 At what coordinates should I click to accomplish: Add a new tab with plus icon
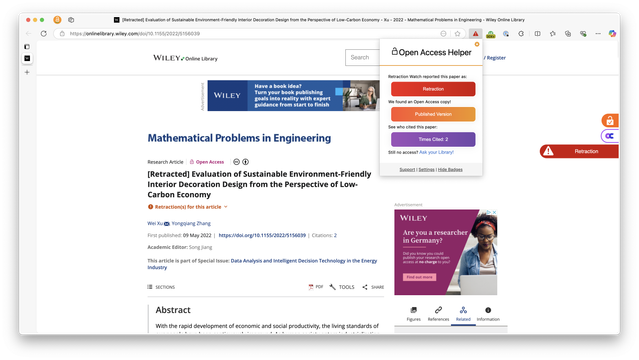coord(27,72)
